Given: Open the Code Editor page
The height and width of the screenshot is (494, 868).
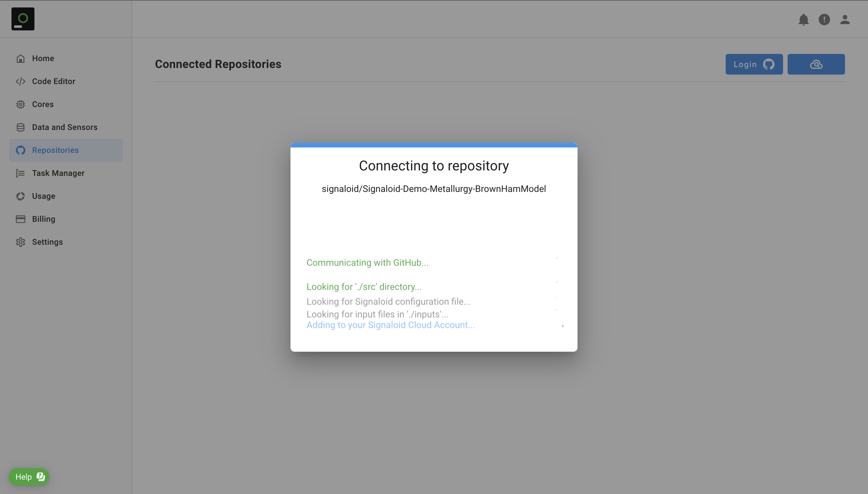Looking at the screenshot, I should click(54, 81).
